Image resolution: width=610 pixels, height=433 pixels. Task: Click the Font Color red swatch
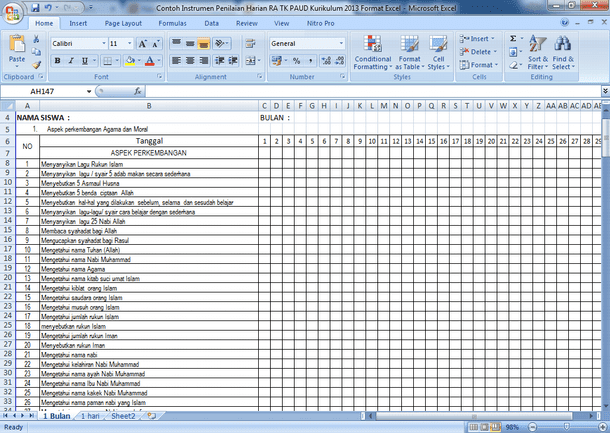tap(150, 61)
